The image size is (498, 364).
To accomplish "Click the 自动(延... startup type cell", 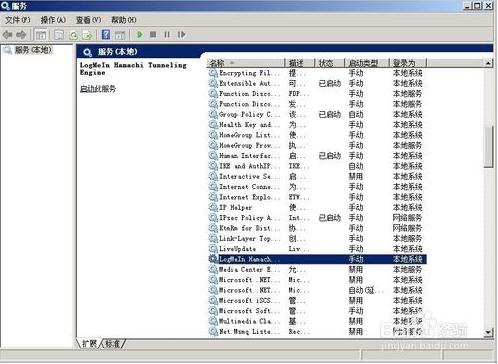I will pyautogui.click(x=366, y=290).
